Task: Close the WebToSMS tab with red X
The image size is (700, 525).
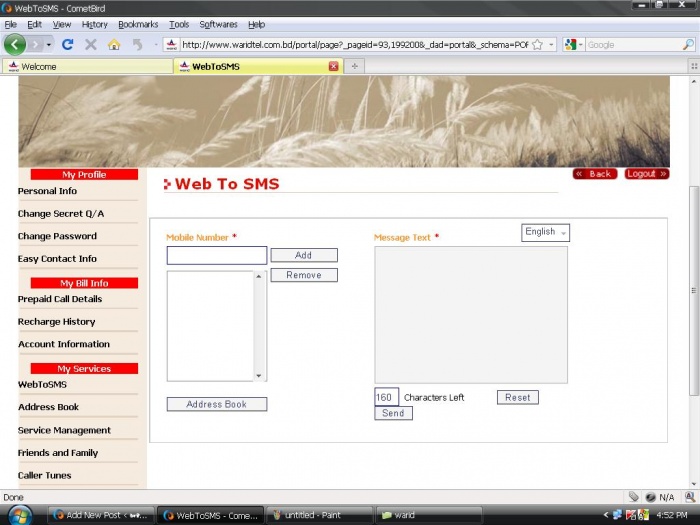Action: click(x=333, y=67)
